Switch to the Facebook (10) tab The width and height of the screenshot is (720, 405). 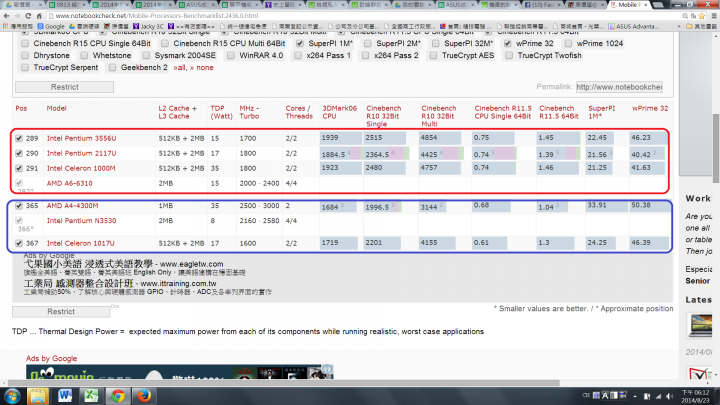coord(539,5)
